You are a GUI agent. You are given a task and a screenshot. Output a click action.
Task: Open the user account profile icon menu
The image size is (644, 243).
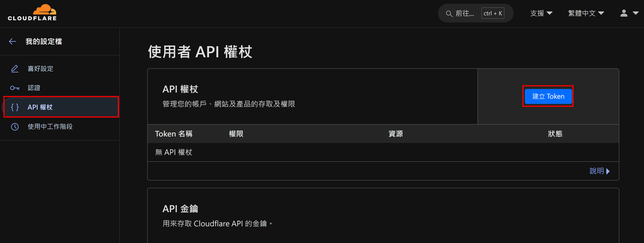pos(628,13)
